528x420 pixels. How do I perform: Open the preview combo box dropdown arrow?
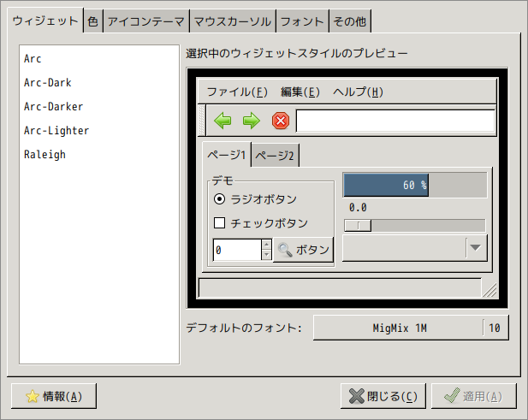476,248
